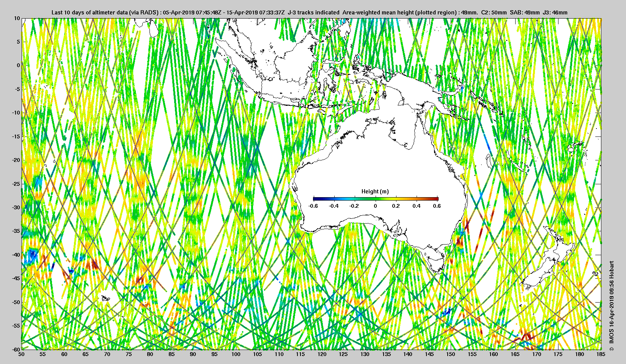Click latitude axis label 0
This screenshot has width=626, height=364.
[18, 65]
